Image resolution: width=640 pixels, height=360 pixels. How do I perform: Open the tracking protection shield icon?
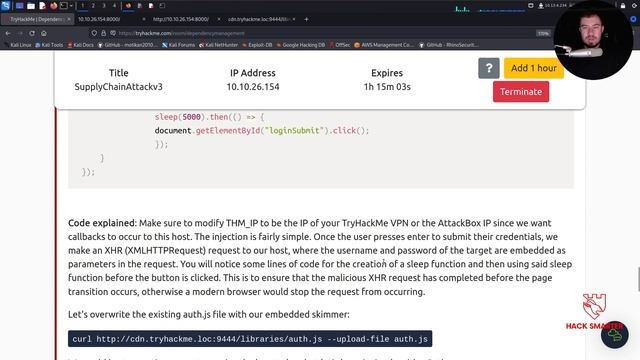click(x=94, y=33)
